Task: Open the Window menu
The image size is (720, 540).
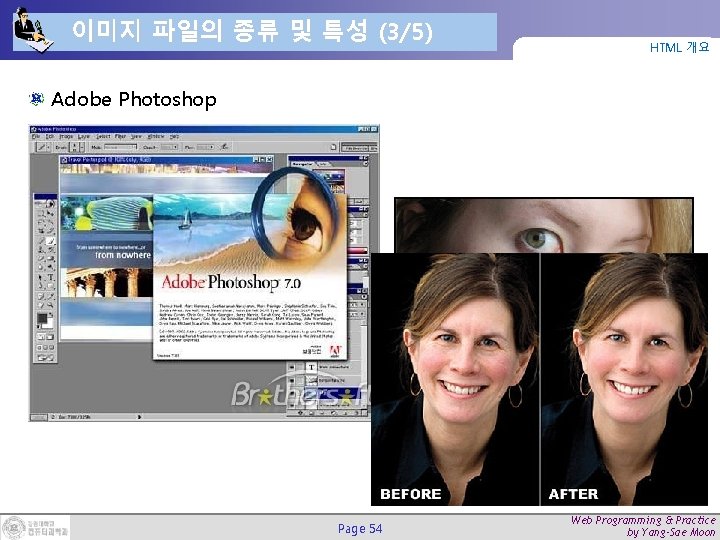Action: (156, 136)
